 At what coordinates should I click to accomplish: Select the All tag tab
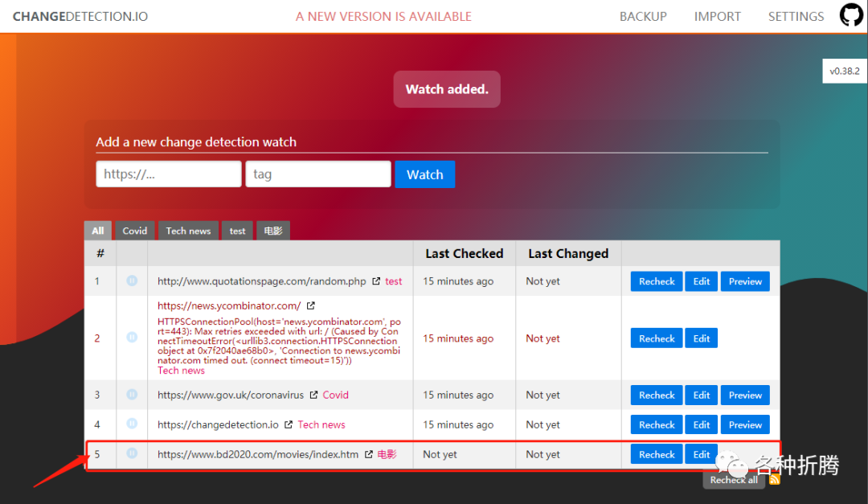point(98,231)
